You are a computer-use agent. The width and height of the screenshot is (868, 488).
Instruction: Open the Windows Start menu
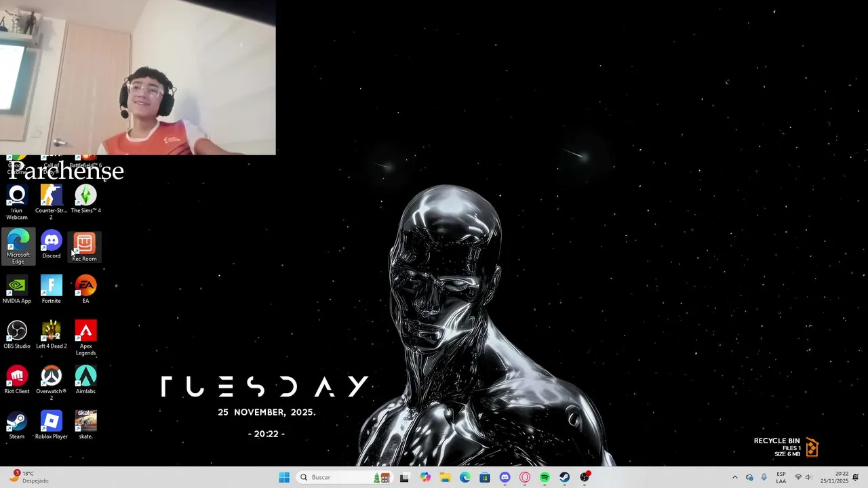coord(284,477)
